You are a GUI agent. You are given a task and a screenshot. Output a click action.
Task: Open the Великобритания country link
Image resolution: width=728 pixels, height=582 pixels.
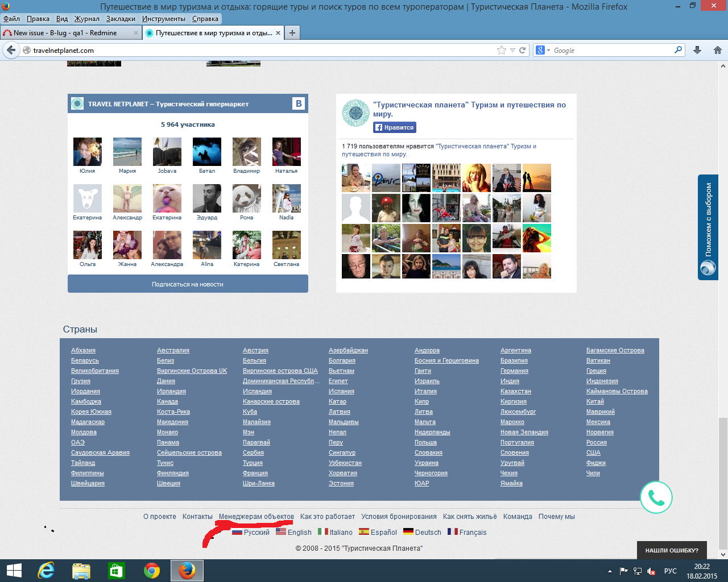tap(95, 371)
